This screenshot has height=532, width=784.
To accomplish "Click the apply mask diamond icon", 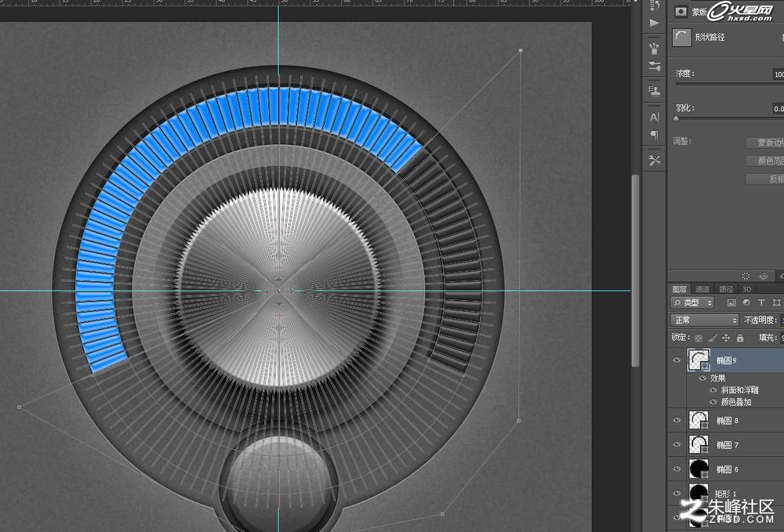I will click(764, 276).
